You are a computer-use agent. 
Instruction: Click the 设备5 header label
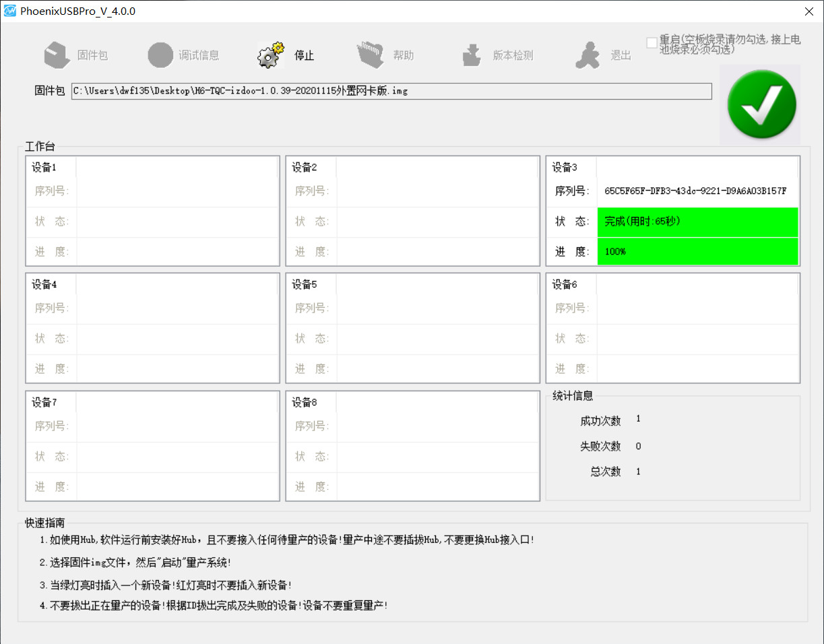pyautogui.click(x=305, y=284)
